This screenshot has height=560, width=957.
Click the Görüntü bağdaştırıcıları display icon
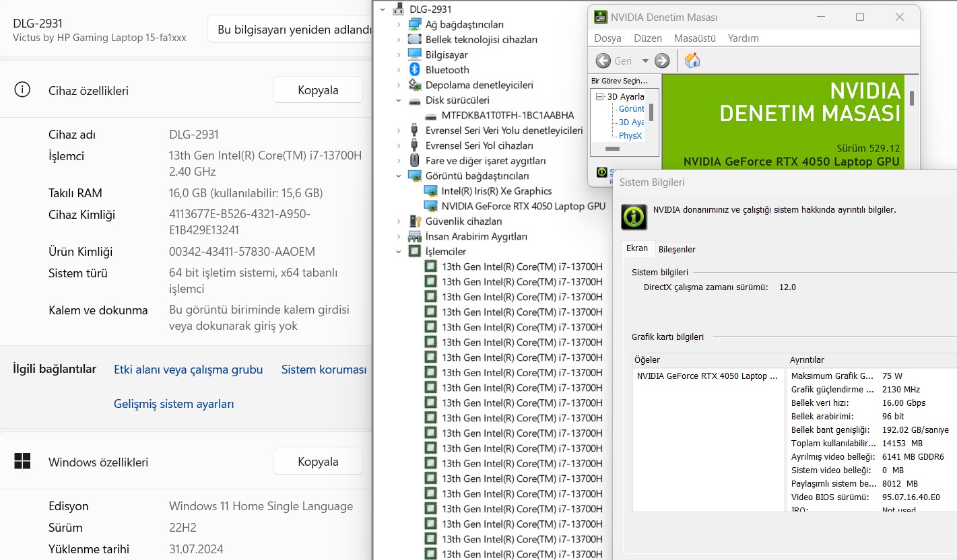[x=415, y=176]
